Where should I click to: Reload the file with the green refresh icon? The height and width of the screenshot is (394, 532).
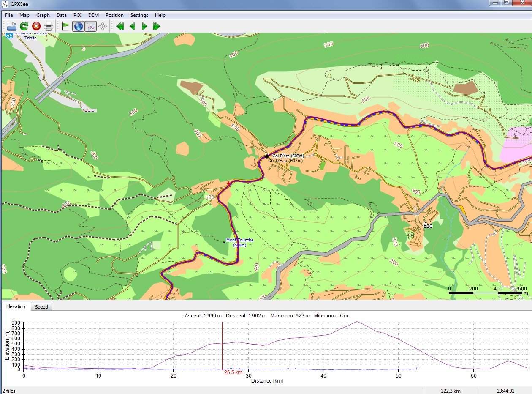[24, 26]
